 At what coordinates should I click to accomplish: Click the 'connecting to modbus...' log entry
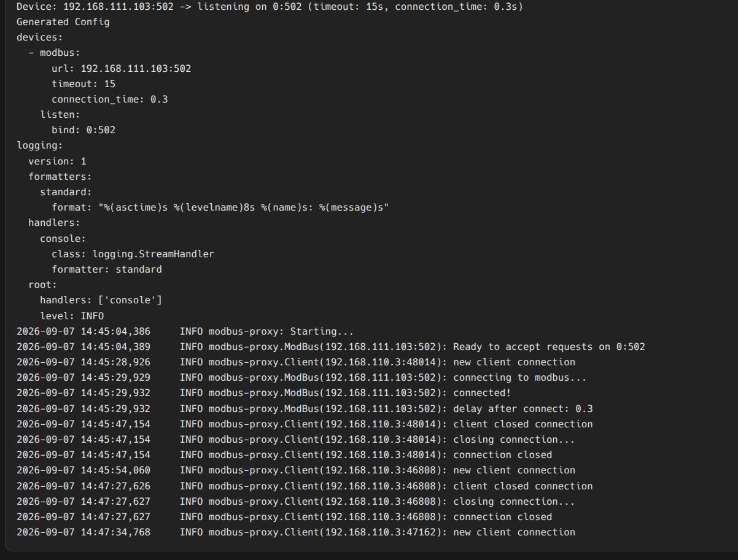pos(301,378)
